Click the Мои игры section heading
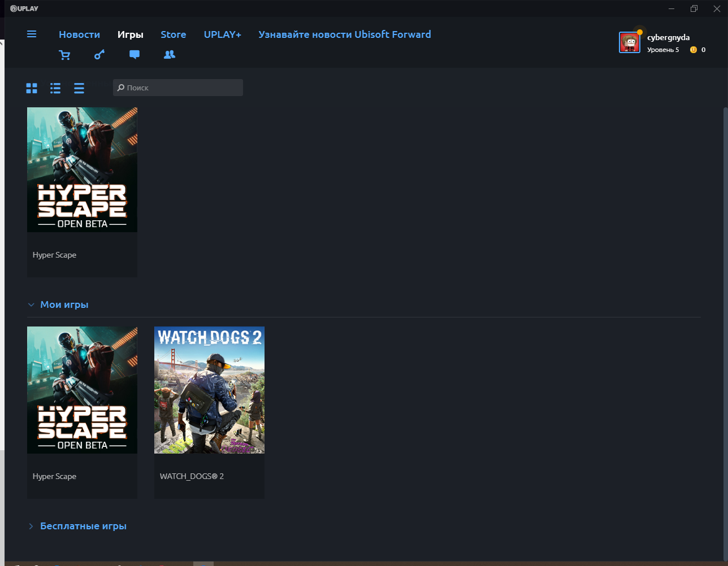Viewport: 728px width, 566px height. coord(64,304)
